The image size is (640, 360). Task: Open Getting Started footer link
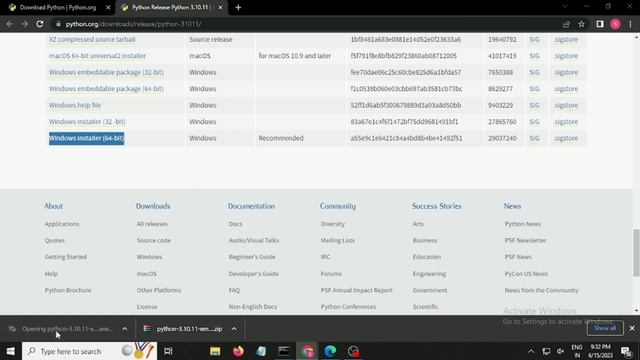pos(66,257)
